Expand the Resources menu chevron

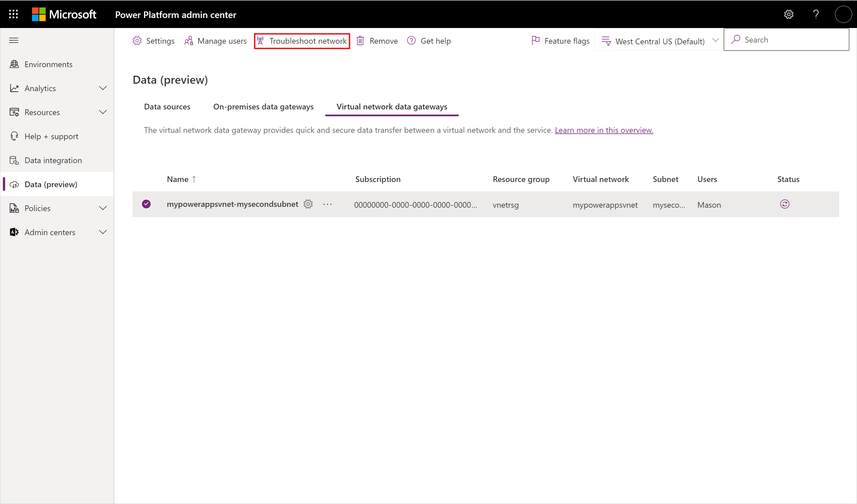[x=103, y=112]
